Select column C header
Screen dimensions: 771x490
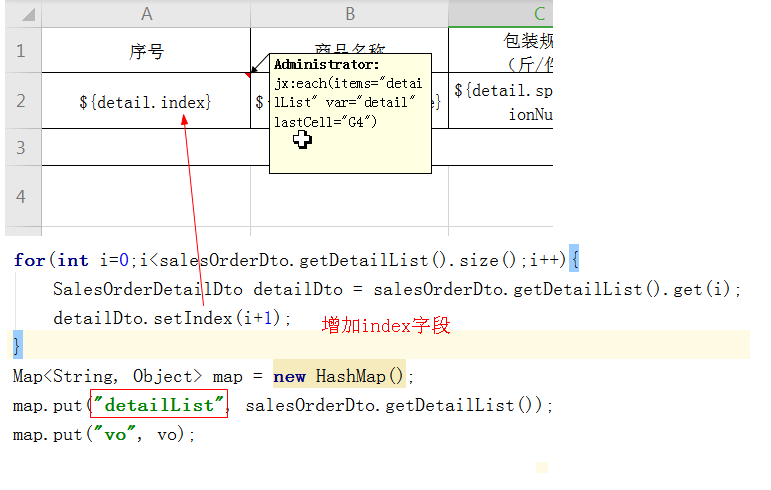(501, 14)
